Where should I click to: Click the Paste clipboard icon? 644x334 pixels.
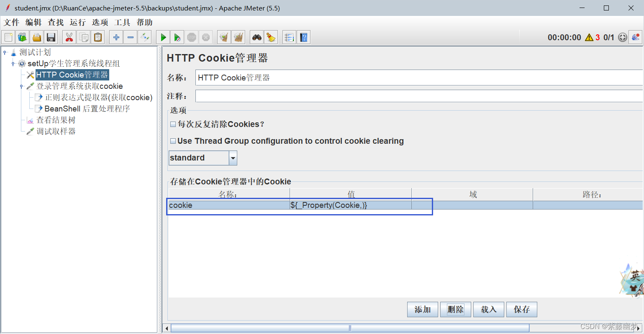(98, 37)
